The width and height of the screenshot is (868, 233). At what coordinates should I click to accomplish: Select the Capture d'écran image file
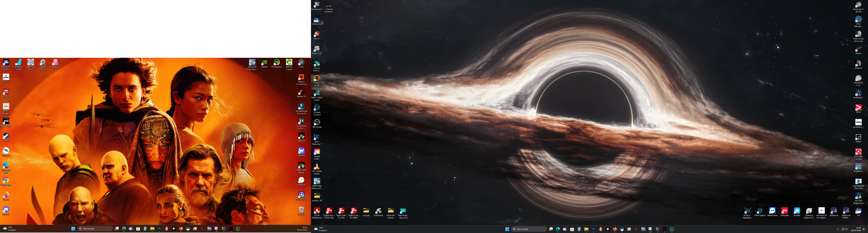pyautogui.click(x=329, y=8)
